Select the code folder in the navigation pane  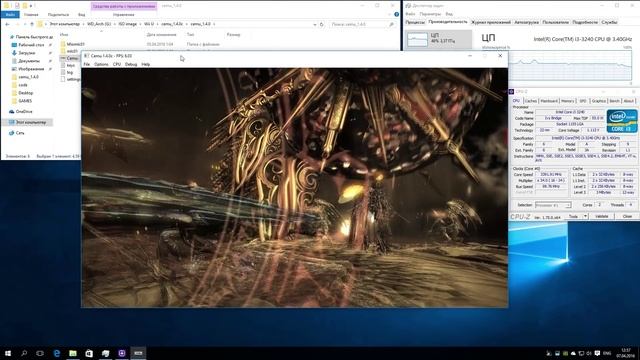[23, 85]
